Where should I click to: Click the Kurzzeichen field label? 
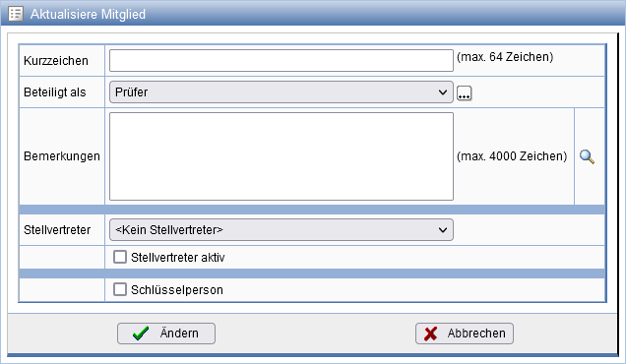(56, 61)
